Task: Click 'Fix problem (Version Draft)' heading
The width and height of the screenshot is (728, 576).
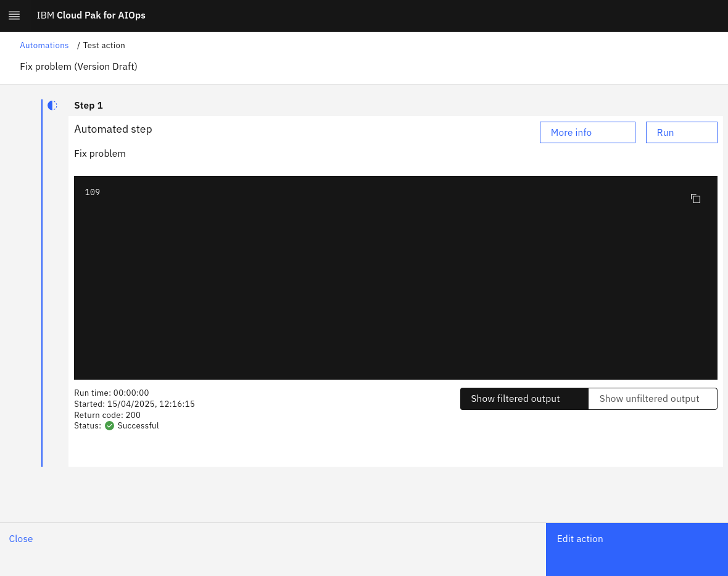Action: (x=78, y=67)
